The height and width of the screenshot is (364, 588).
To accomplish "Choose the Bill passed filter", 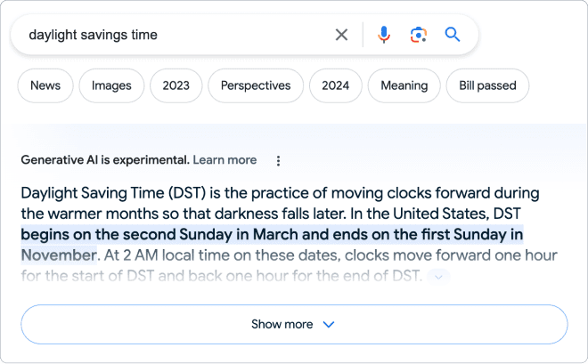I will point(487,85).
